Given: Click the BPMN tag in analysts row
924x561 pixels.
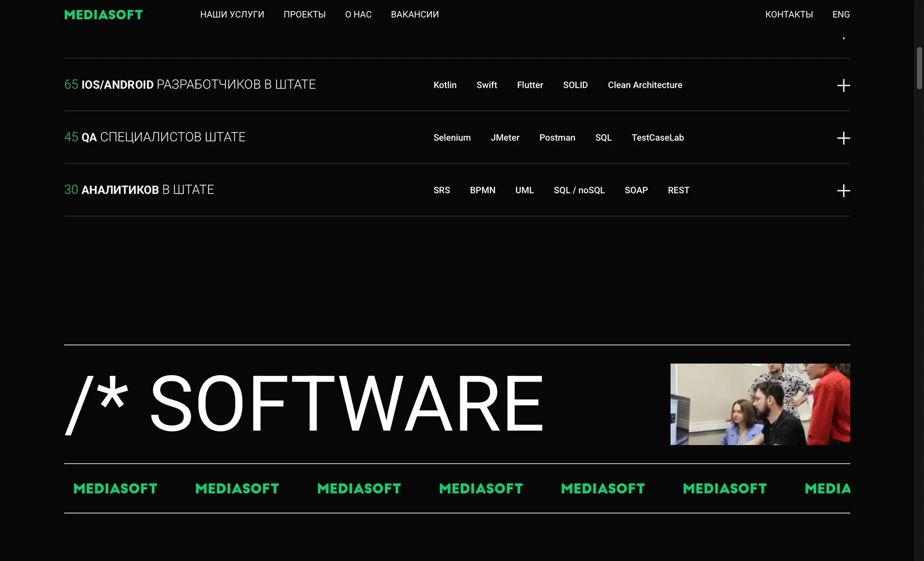Looking at the screenshot, I should (482, 190).
